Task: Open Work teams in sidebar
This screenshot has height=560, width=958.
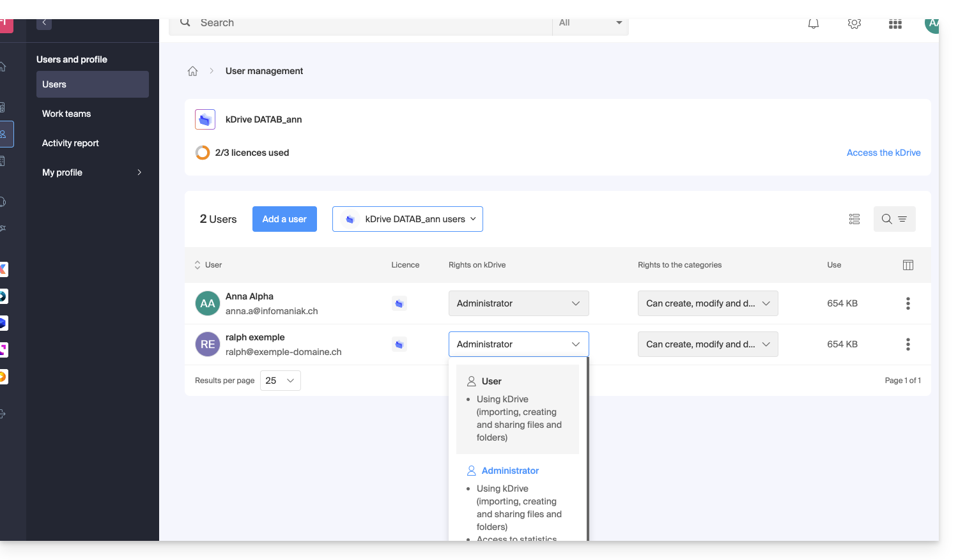Action: pyautogui.click(x=66, y=114)
